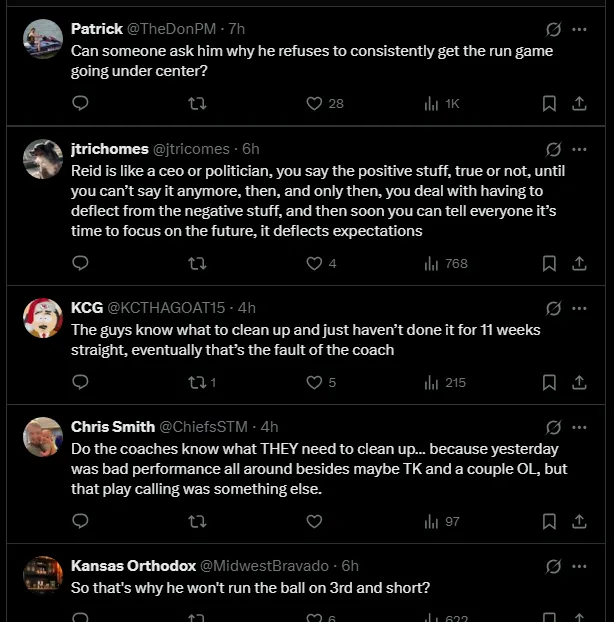Open more options on Patrick's tweet

coord(579,29)
